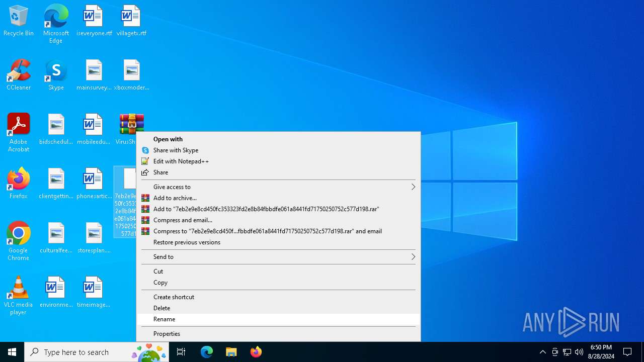The image size is (644, 362).
Task: Choose Cut from the context menu
Action: click(x=278, y=271)
